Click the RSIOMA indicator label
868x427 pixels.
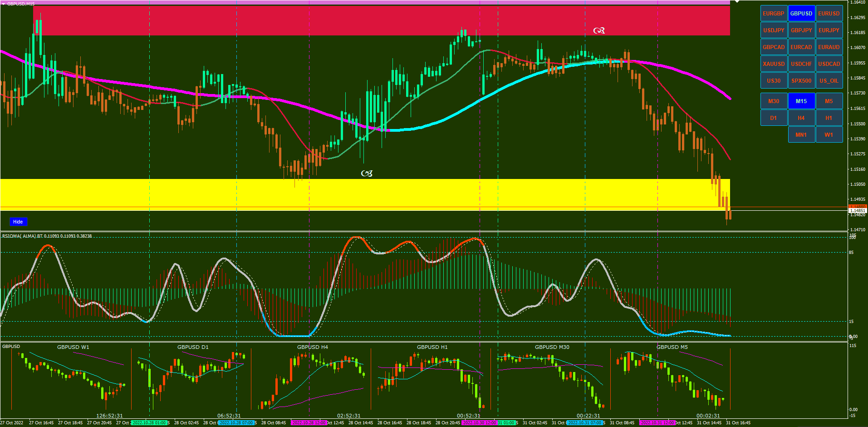click(x=47, y=236)
